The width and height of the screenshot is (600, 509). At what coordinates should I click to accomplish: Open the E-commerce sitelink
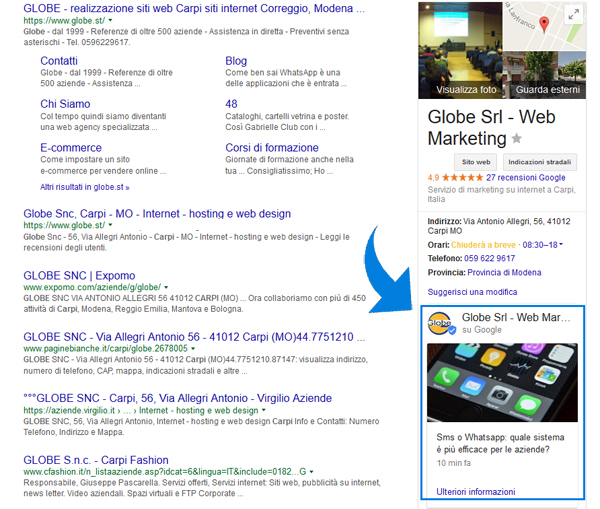(x=71, y=148)
